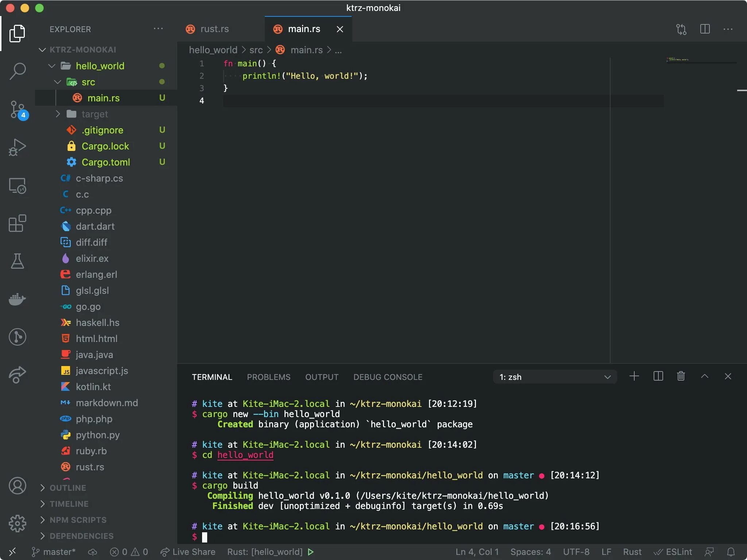Open the Docker view icon

17,299
